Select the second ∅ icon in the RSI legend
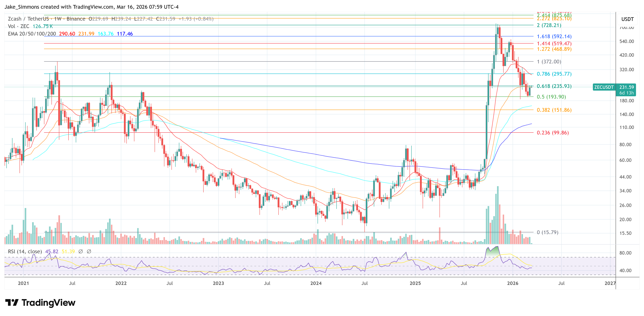Viewport: 644px width, 316px height. point(89,252)
